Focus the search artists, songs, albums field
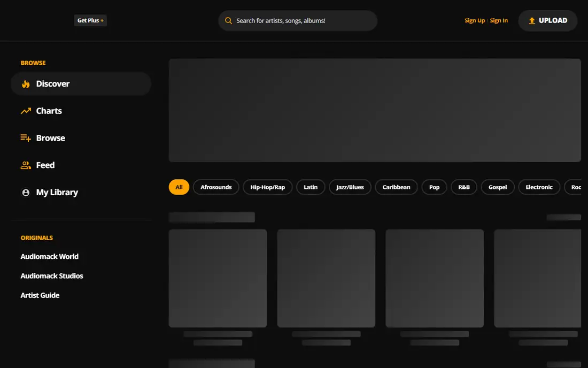Screen dimensions: 588x368 coord(298,21)
